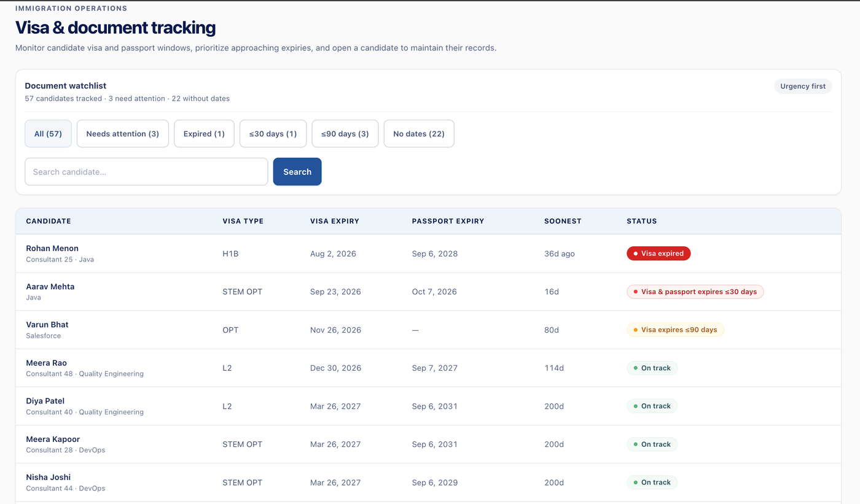Click Meera Kapoor's On track badge
The image size is (860, 504).
tap(652, 444)
